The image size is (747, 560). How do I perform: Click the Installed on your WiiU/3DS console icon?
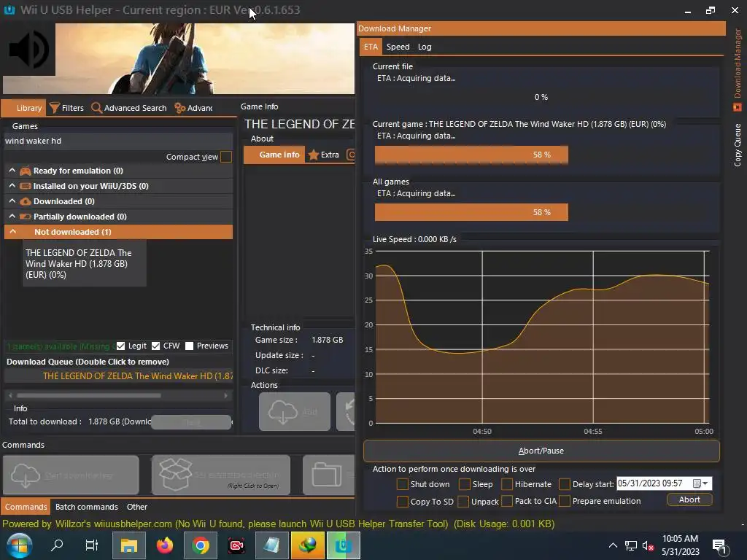click(x=26, y=186)
